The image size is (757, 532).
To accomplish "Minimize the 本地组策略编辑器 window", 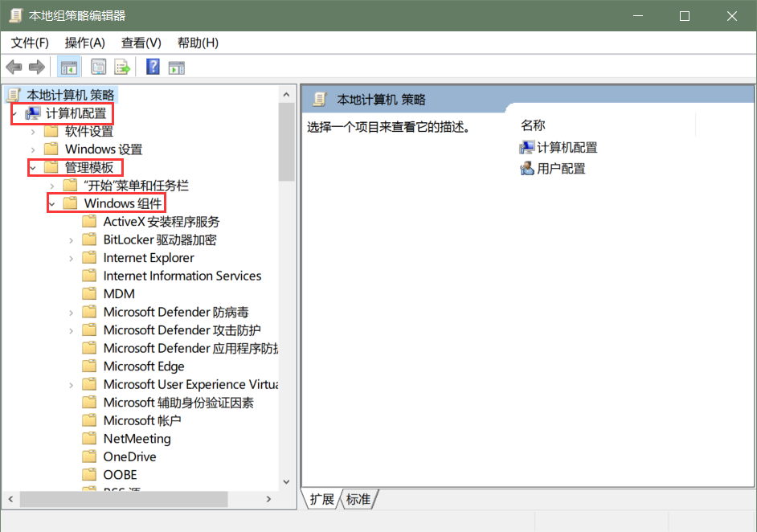I will click(x=638, y=16).
